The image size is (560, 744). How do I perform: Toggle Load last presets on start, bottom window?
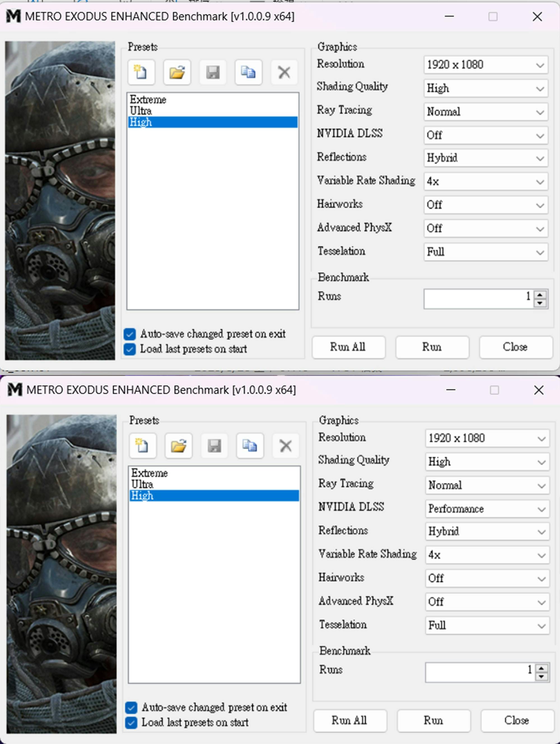(x=131, y=722)
